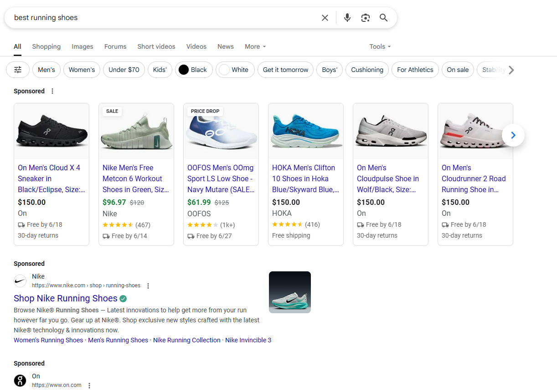Image resolution: width=557 pixels, height=392 pixels.
Task: Clear the search box with the X icon
Action: [x=325, y=18]
